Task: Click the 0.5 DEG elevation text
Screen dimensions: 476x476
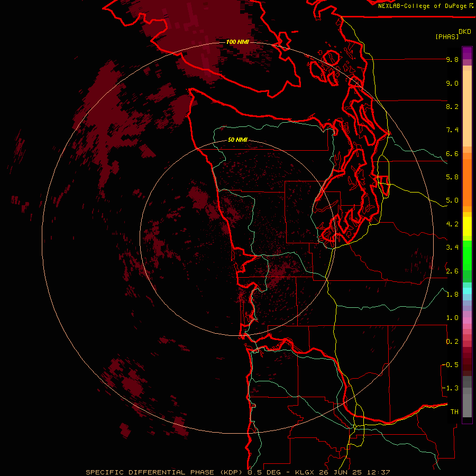Action: [263, 472]
